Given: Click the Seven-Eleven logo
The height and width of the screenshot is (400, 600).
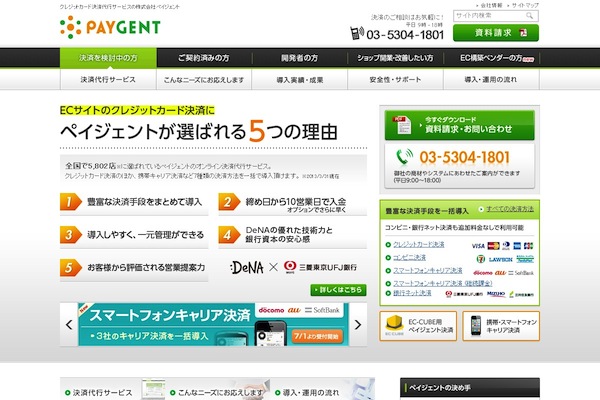Looking at the screenshot, I should point(481,259).
